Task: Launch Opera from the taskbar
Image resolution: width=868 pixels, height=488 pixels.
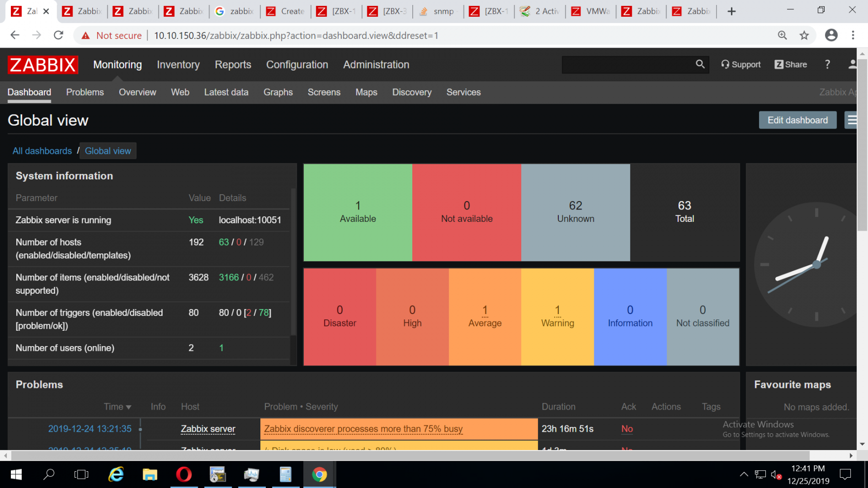Action: 184,475
